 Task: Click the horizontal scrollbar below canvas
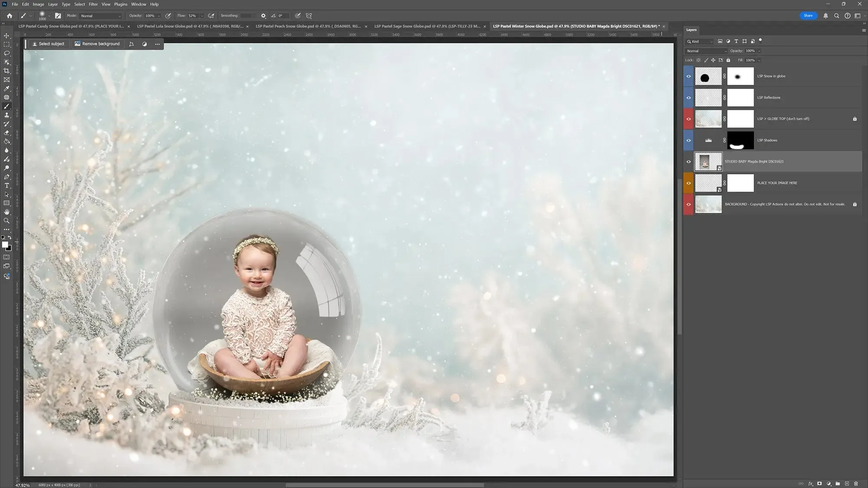point(385,485)
